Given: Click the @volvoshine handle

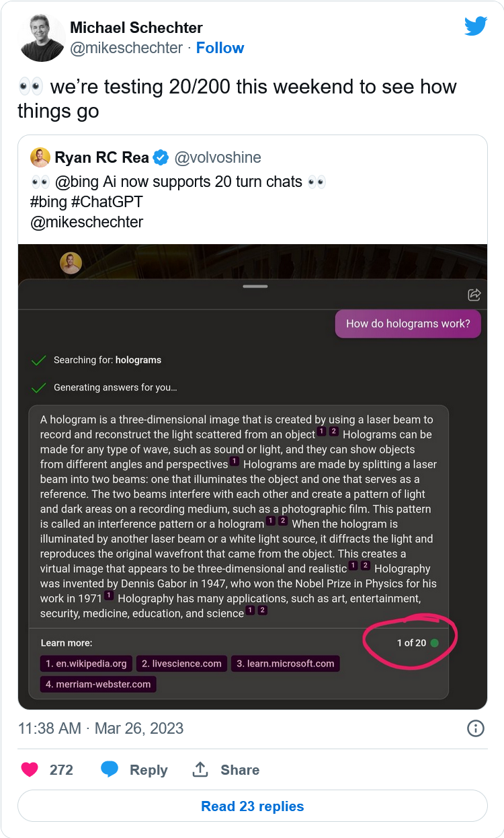Looking at the screenshot, I should click(x=218, y=157).
